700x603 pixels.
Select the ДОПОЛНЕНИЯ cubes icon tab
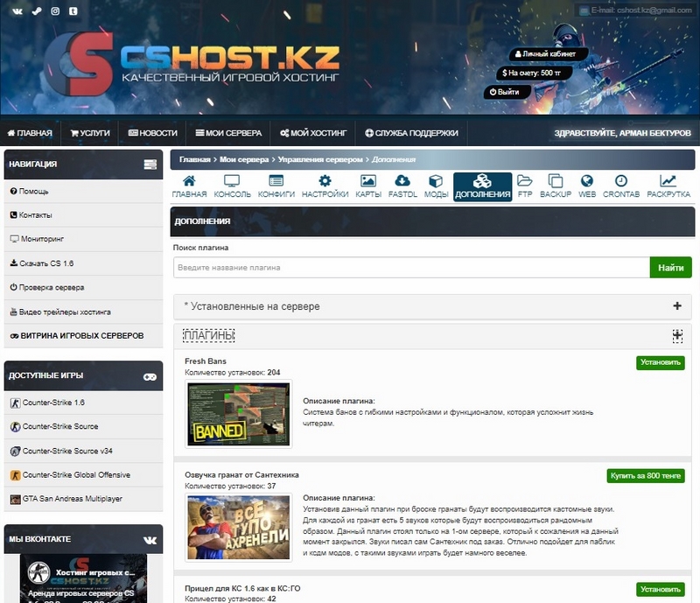[x=483, y=187]
